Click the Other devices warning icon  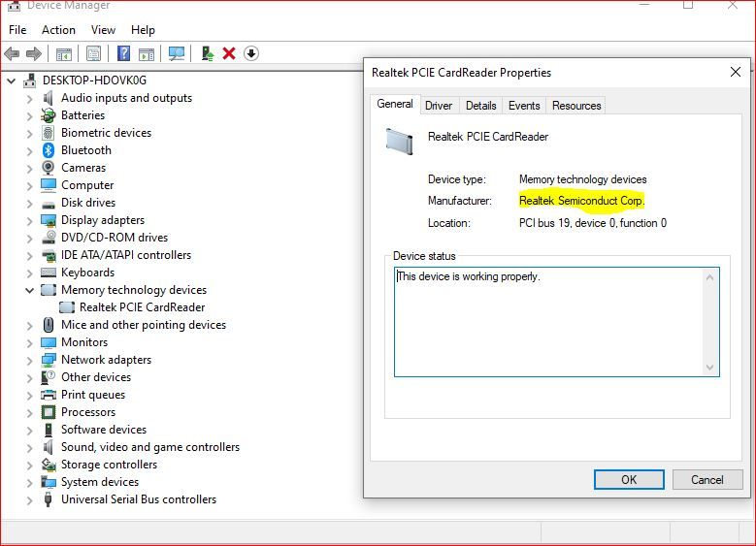[49, 377]
